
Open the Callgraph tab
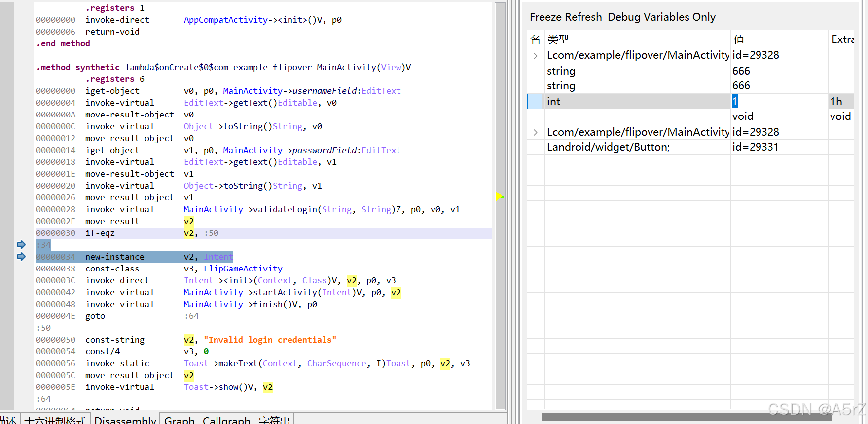click(226, 420)
